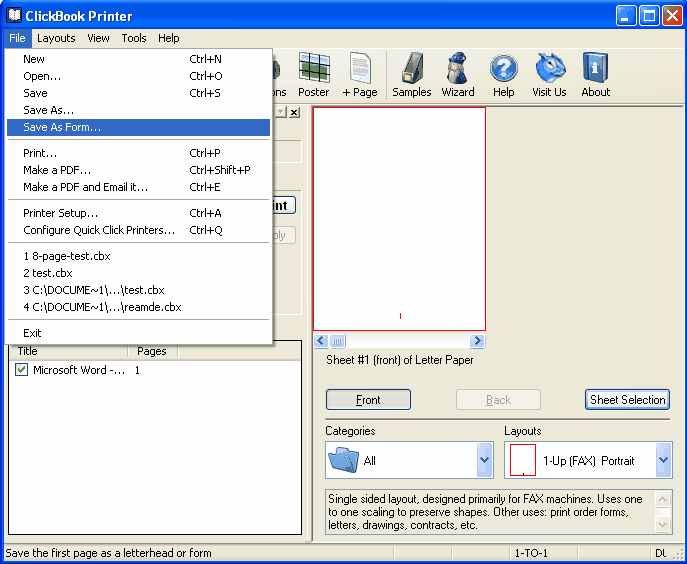
Task: Select Save As... menu entry
Action: coord(138,110)
